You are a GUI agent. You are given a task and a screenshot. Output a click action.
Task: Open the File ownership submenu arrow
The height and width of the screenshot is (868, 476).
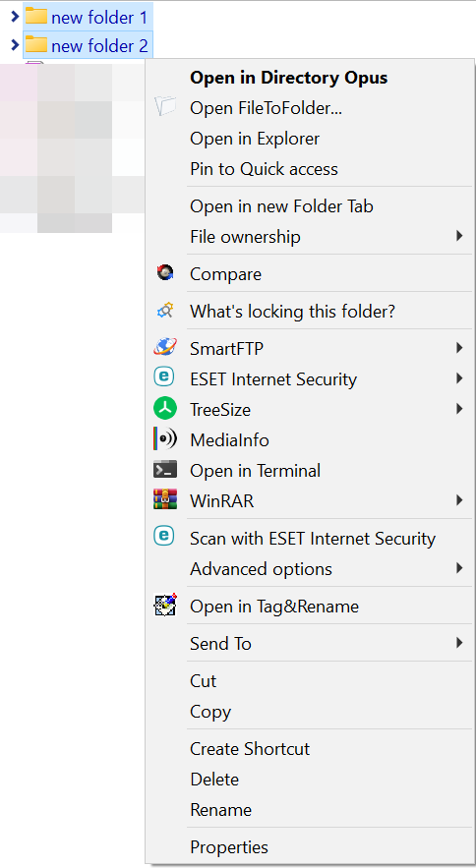459,236
